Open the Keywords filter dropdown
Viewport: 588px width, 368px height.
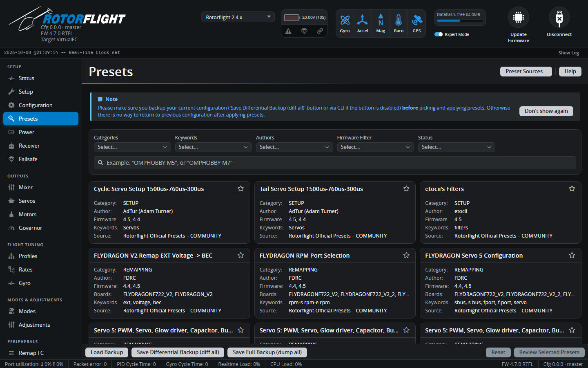[214, 147]
